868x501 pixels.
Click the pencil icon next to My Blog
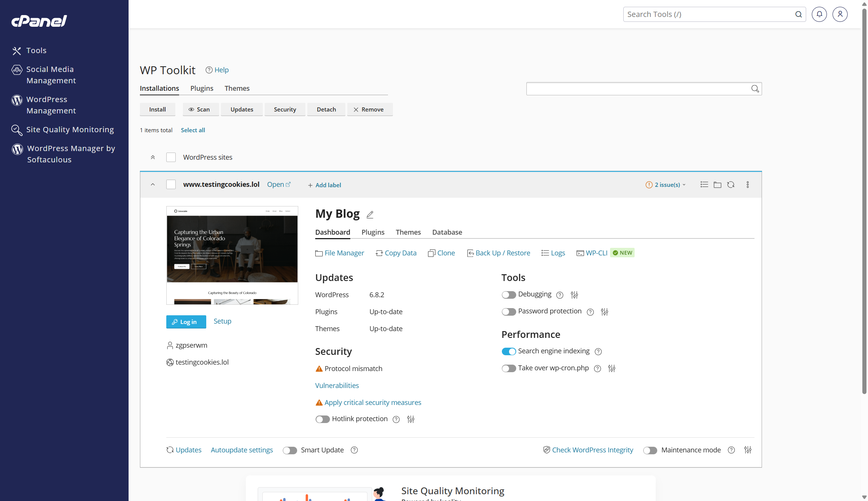tap(370, 215)
